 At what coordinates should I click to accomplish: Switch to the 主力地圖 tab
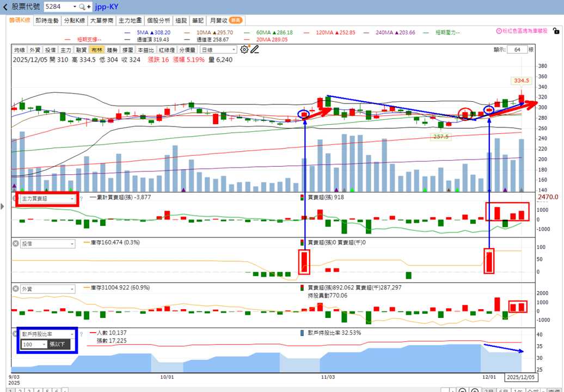pos(130,21)
